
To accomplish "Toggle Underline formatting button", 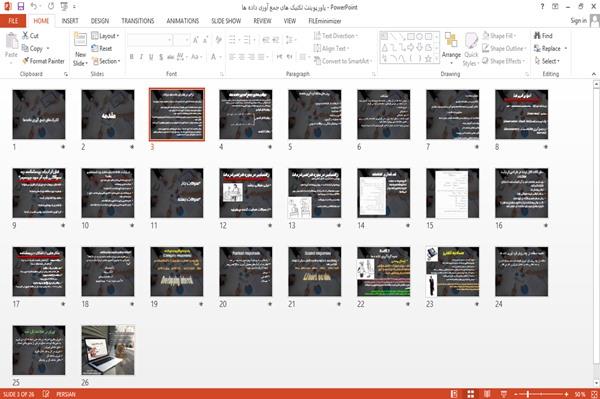I will [151, 57].
